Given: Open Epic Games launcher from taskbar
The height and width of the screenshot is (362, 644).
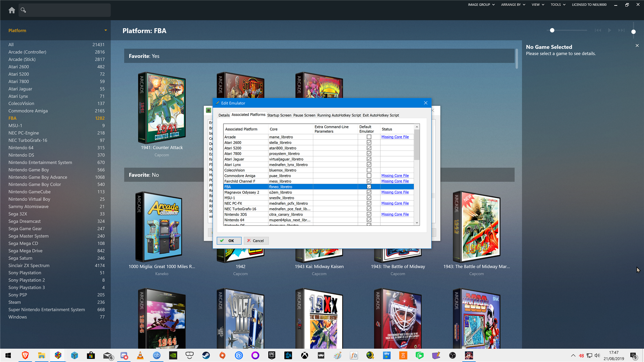Looking at the screenshot, I should coord(272,355).
